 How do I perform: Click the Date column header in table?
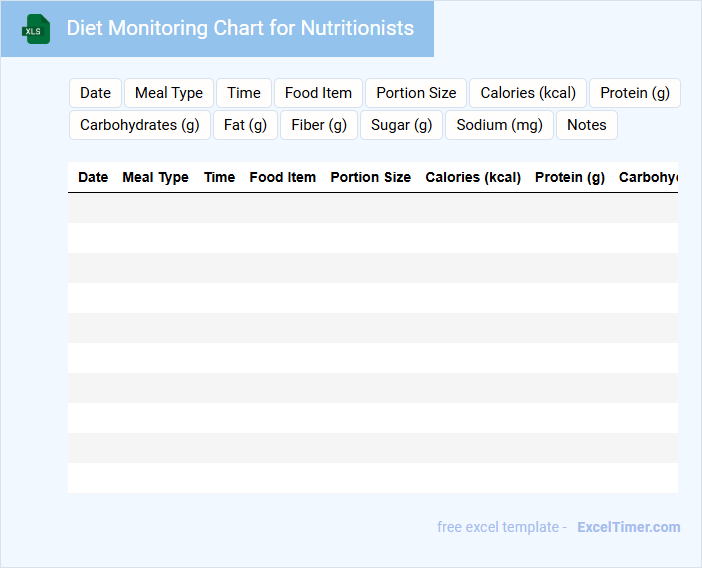click(x=93, y=177)
